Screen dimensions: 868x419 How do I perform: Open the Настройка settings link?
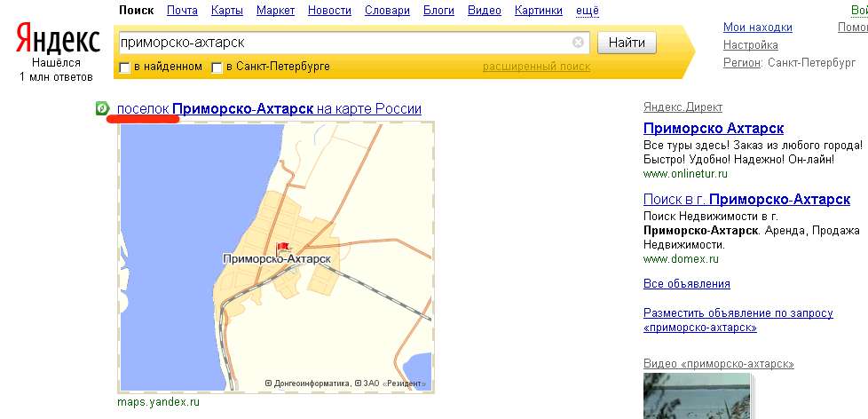[750, 45]
